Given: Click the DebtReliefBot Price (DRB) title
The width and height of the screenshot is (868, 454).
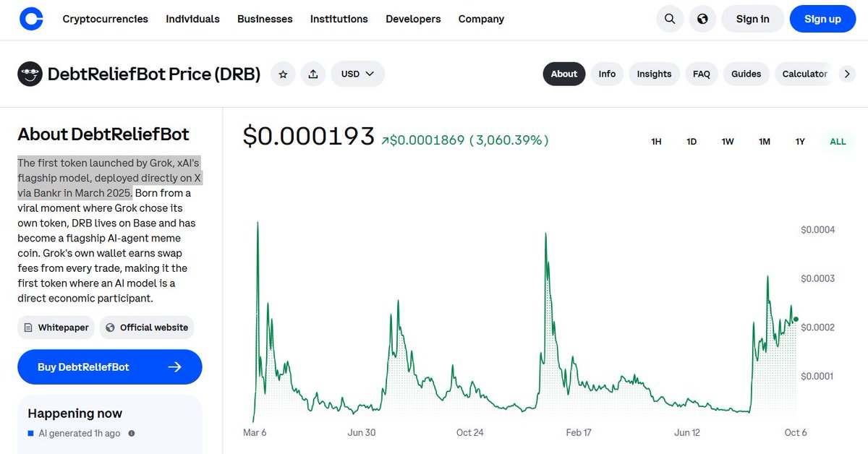Looking at the screenshot, I should tap(154, 74).
